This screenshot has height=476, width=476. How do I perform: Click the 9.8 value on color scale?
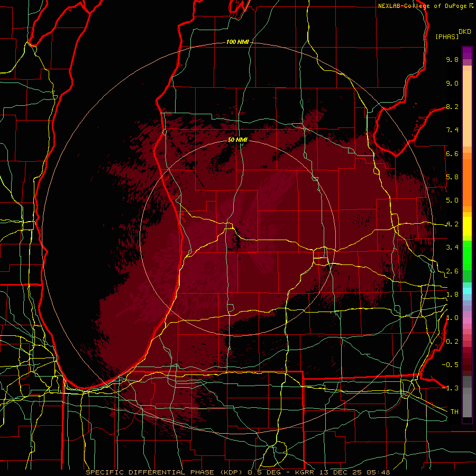tap(452, 59)
